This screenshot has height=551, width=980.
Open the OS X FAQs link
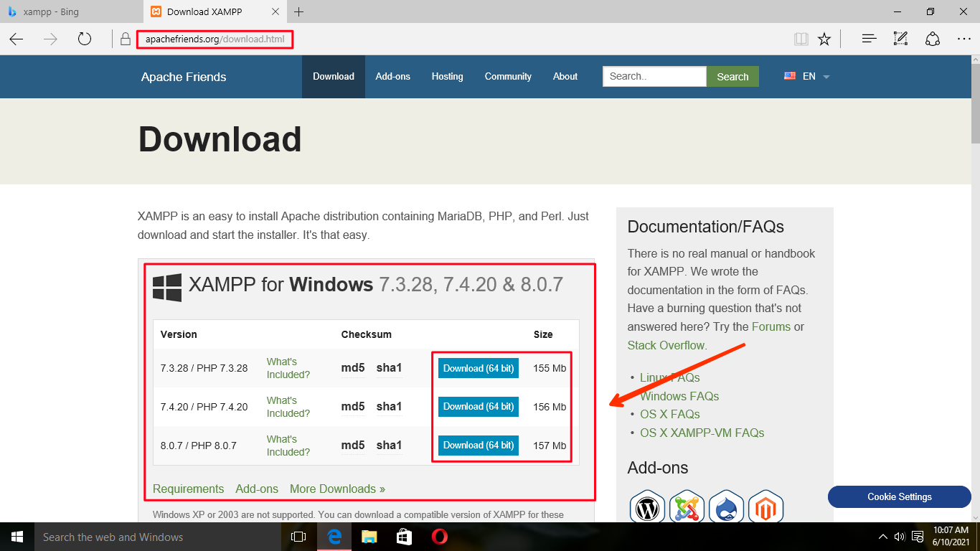[x=670, y=414]
